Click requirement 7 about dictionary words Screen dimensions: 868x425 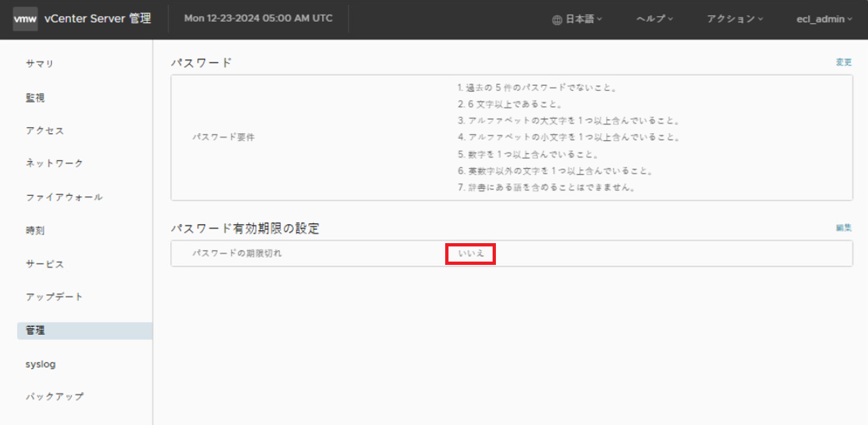pyautogui.click(x=546, y=188)
